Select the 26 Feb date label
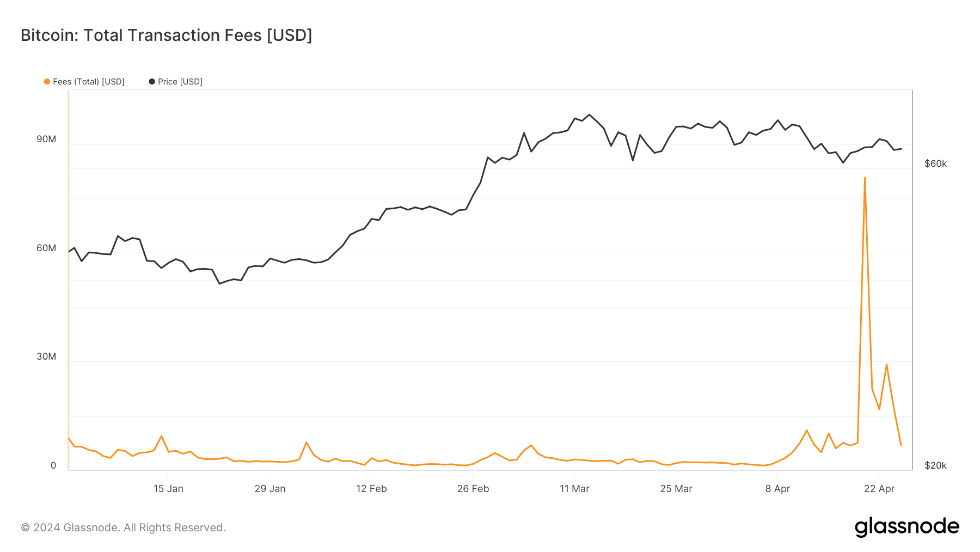The width and height of the screenshot is (980, 552). [473, 489]
